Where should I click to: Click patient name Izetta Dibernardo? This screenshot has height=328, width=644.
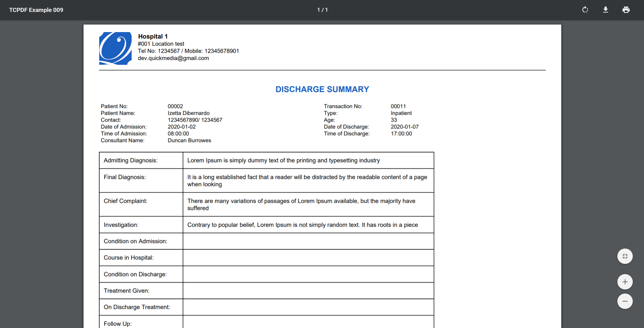coord(189,113)
